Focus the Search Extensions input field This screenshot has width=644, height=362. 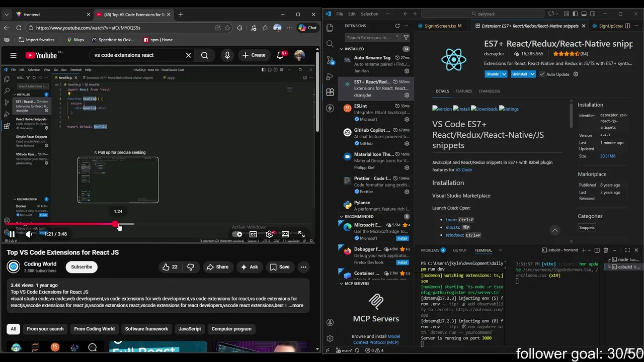(x=371, y=37)
